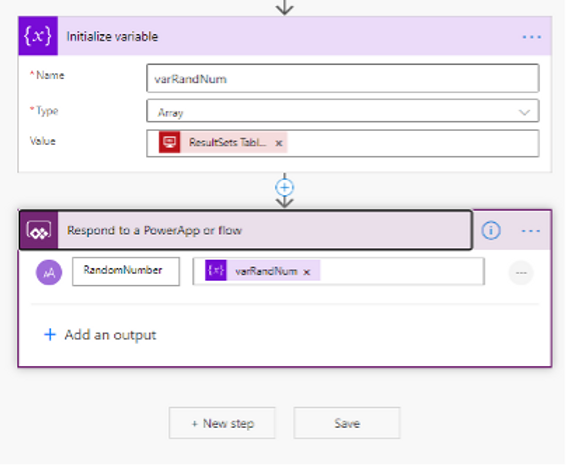This screenshot has height=465, width=566.
Task: Click varRandNum variable token icon
Action: coord(216,270)
